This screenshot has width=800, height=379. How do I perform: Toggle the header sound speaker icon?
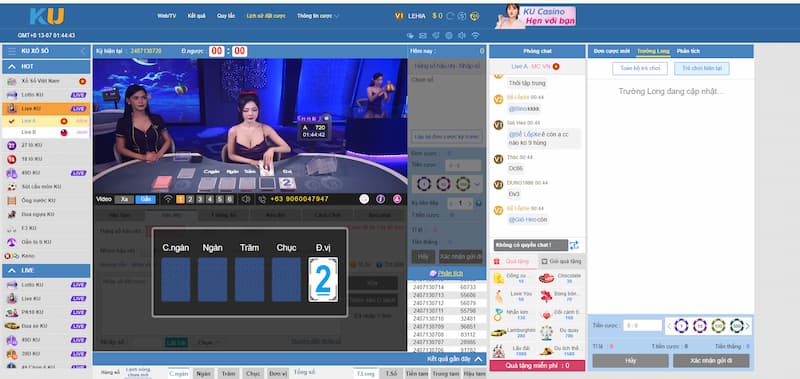pos(462,36)
